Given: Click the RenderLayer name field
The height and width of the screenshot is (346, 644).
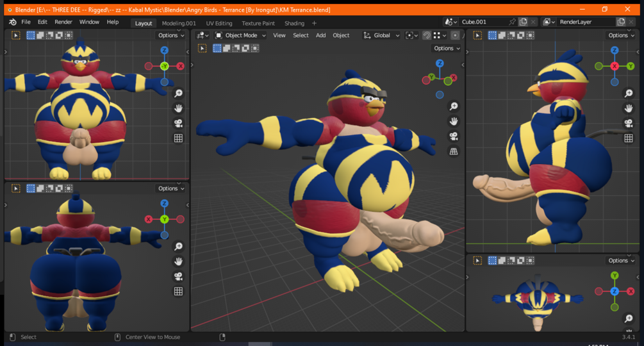Looking at the screenshot, I should pos(586,22).
